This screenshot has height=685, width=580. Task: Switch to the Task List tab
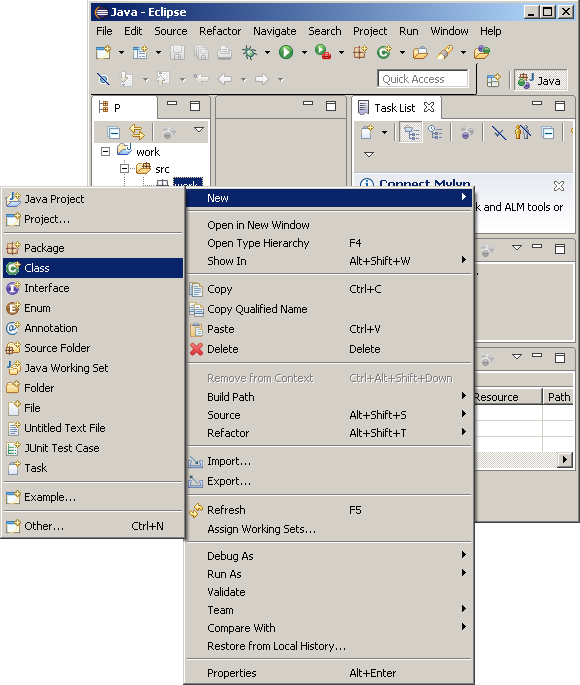click(396, 107)
